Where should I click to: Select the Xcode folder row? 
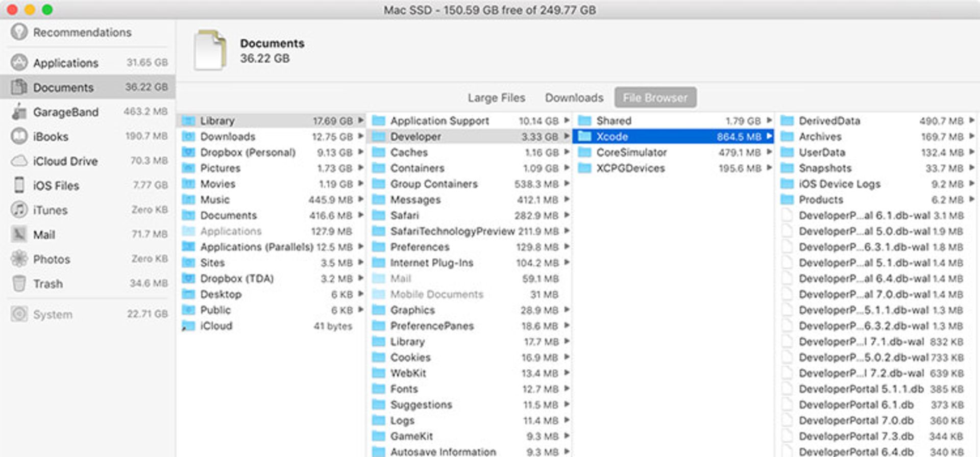click(x=673, y=137)
